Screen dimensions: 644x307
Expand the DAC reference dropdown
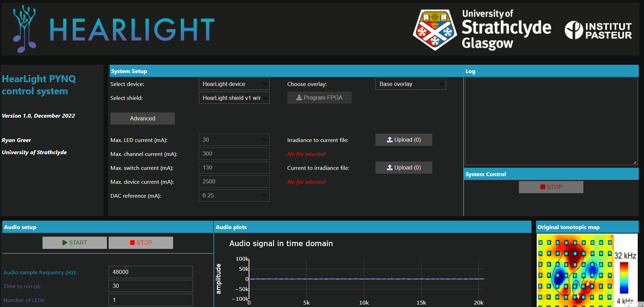tap(234, 195)
